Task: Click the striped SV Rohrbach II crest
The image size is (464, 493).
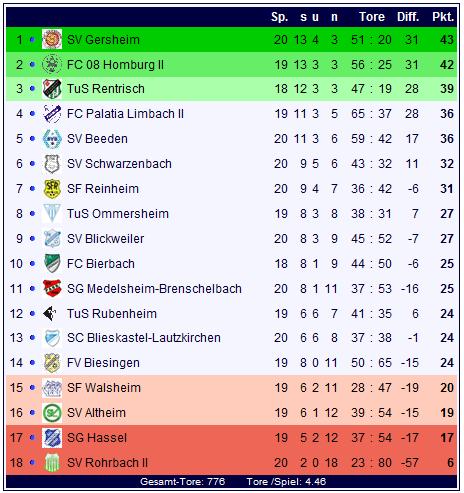Action: (52, 463)
